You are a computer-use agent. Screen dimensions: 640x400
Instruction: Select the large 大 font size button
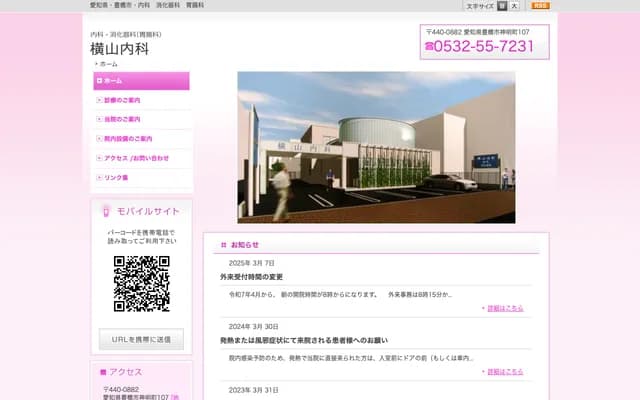(x=514, y=6)
